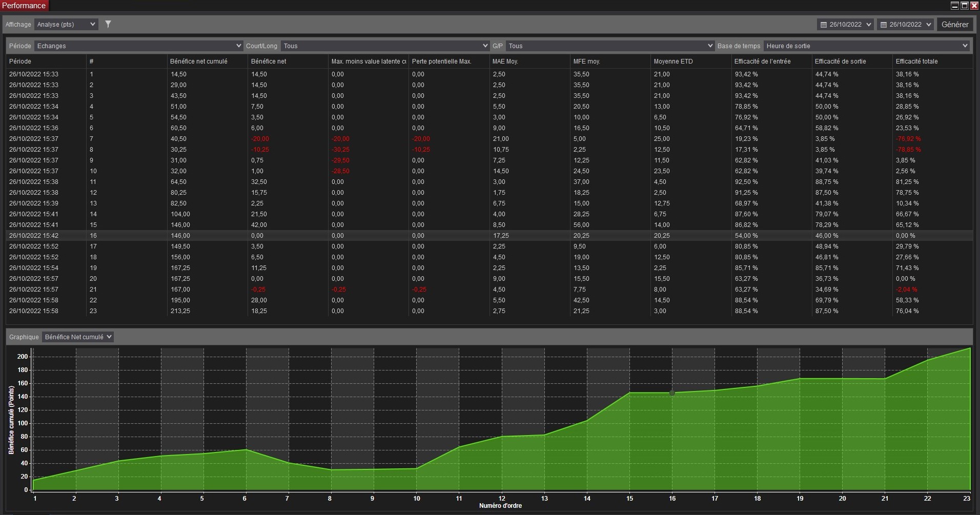Viewport: 980px width, 515px height.
Task: Sort by Efficacité totale column header
Action: coord(916,61)
